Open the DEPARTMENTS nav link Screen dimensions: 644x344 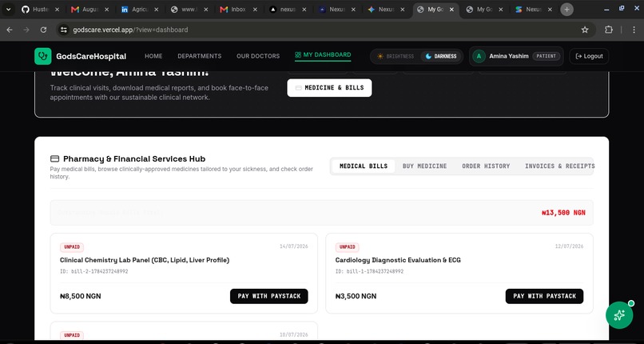200,56
